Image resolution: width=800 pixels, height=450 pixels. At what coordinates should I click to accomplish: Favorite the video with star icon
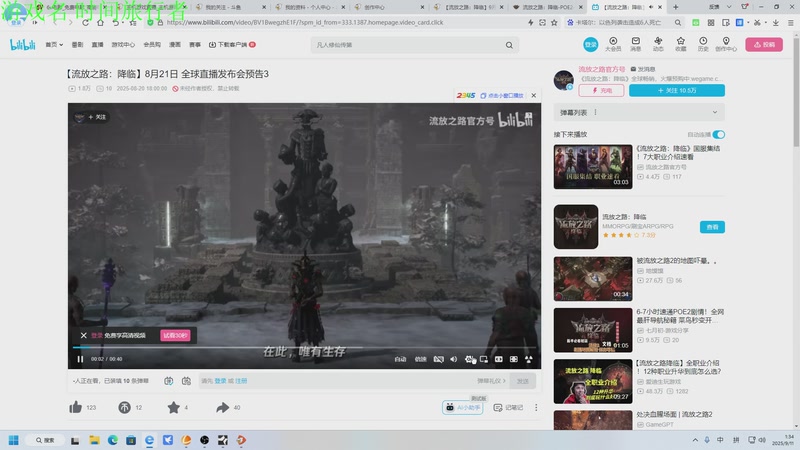(173, 407)
